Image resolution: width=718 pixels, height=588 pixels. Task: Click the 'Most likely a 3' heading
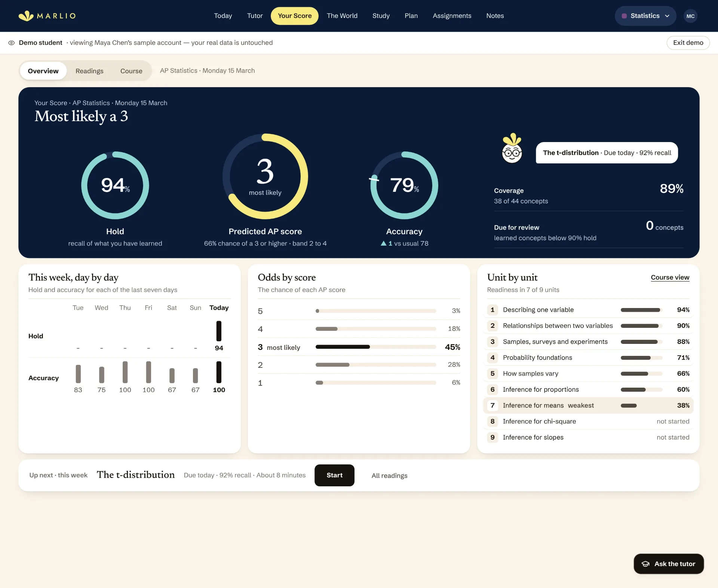point(81,116)
